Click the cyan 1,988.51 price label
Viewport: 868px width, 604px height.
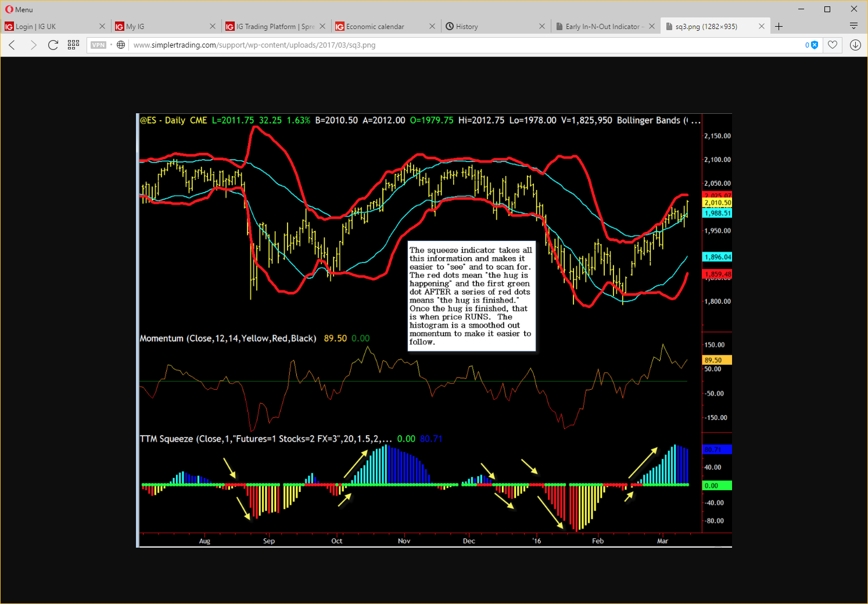pyautogui.click(x=718, y=213)
